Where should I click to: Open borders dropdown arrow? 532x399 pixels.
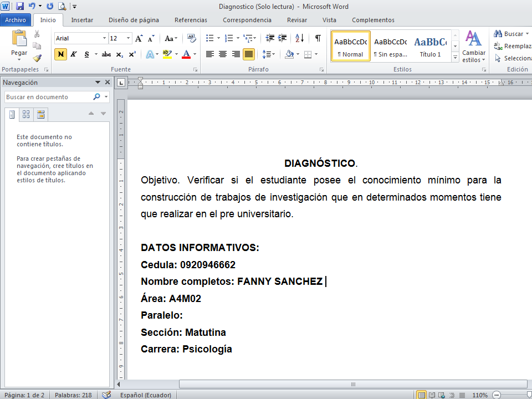tap(316, 54)
